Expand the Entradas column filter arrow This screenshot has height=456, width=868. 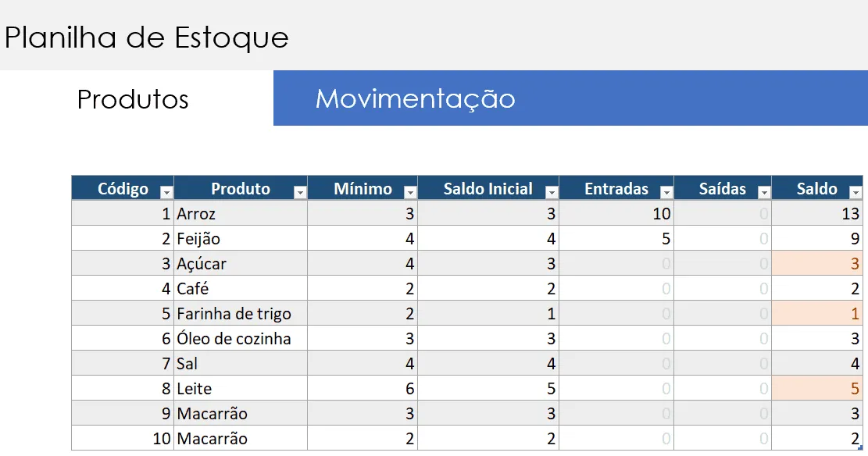click(x=666, y=192)
